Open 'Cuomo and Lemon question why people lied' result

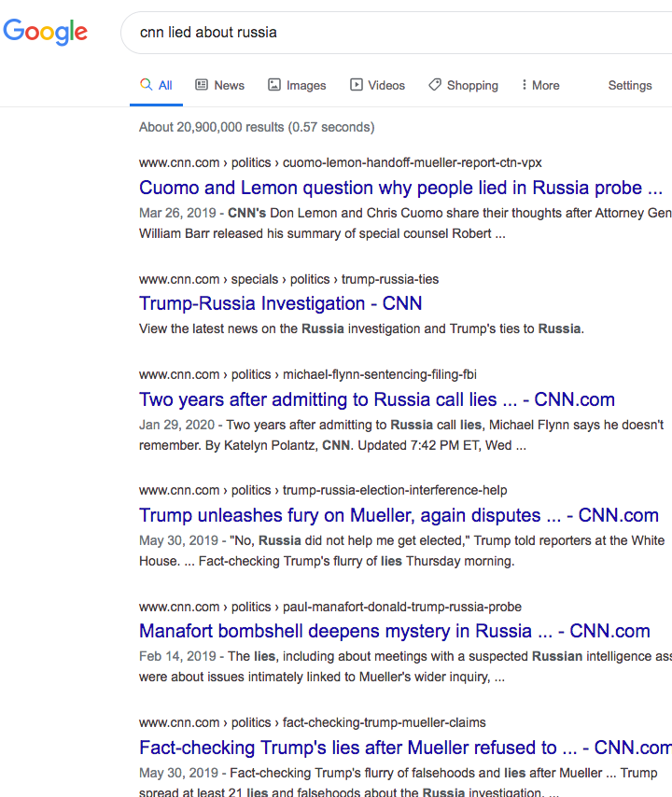401,188
